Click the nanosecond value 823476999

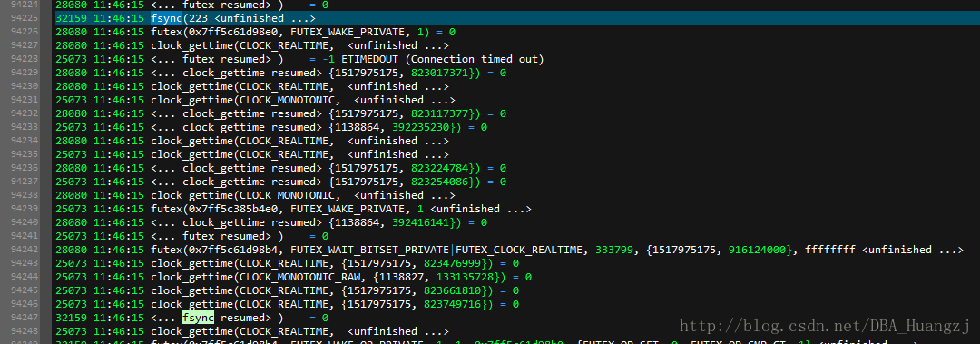point(452,264)
